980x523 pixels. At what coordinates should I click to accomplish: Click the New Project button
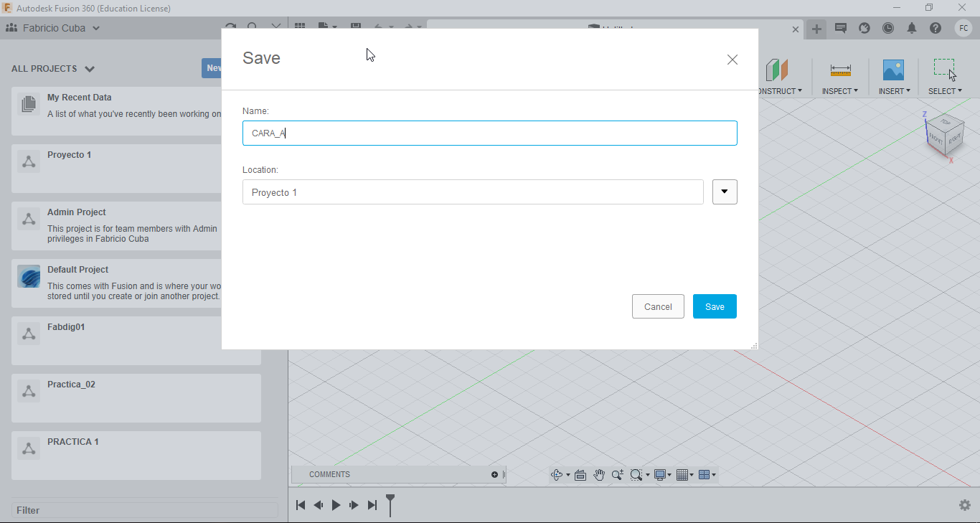tap(212, 68)
